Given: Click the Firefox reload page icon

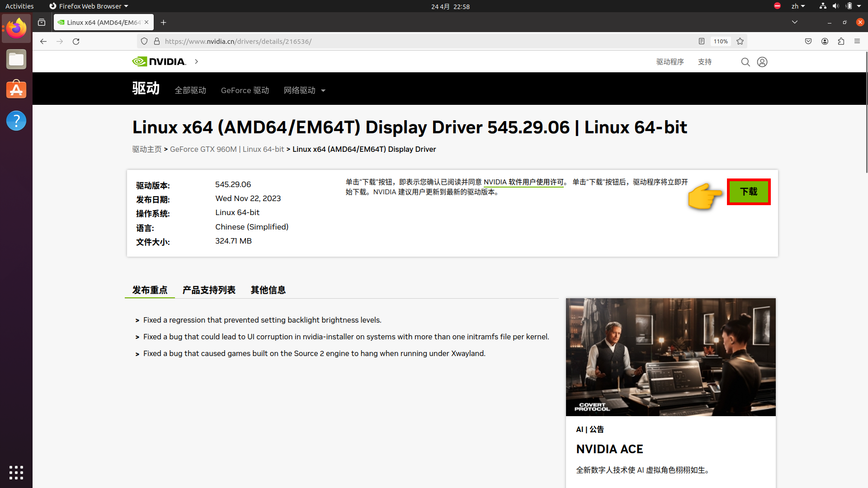Looking at the screenshot, I should click(x=76, y=42).
